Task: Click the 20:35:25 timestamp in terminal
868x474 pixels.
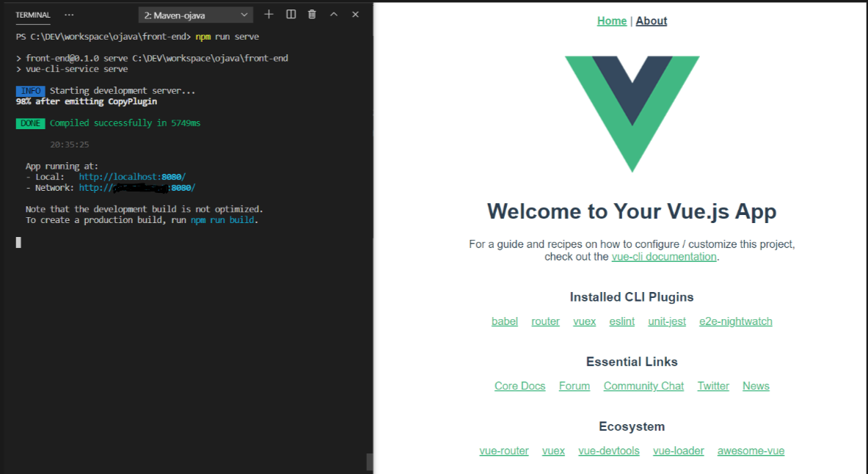Action: pos(69,145)
